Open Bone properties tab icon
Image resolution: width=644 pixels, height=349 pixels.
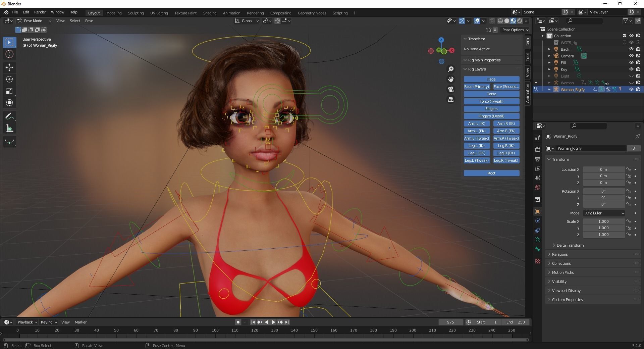click(x=538, y=249)
